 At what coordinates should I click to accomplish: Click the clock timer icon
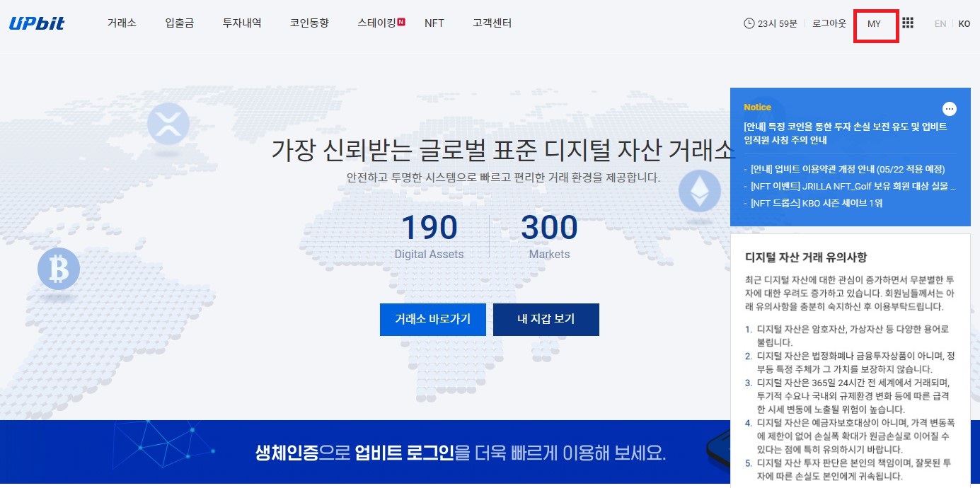(x=749, y=23)
